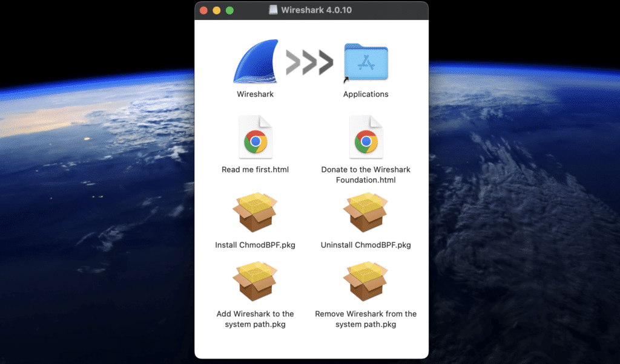Select the Read me first.html Chrome file icon
Viewport: 620px width, 364px height.
[x=256, y=137]
